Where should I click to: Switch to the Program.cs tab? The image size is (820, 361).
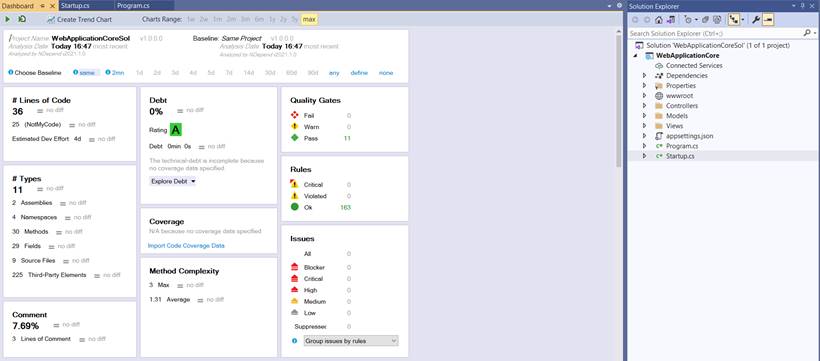[134, 6]
